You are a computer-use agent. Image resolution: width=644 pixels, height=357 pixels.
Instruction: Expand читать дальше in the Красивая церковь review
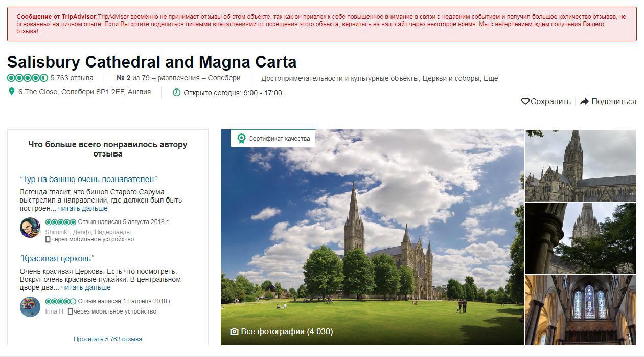pos(86,287)
